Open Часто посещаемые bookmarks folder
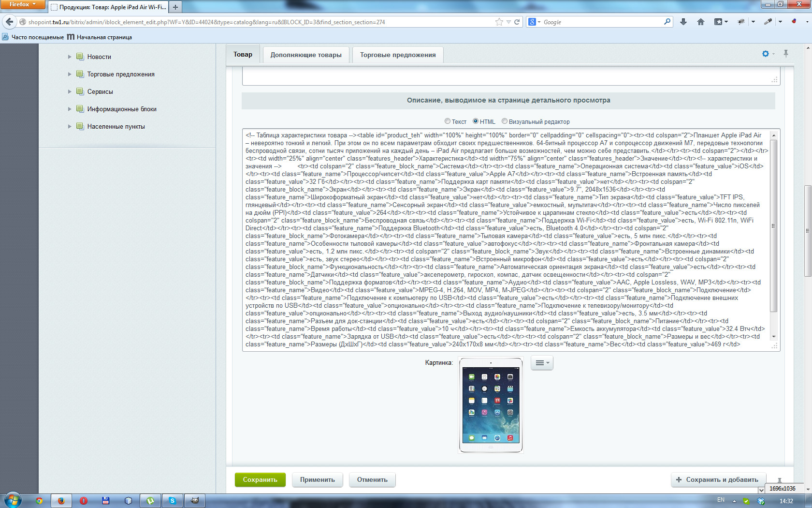 tap(33, 37)
